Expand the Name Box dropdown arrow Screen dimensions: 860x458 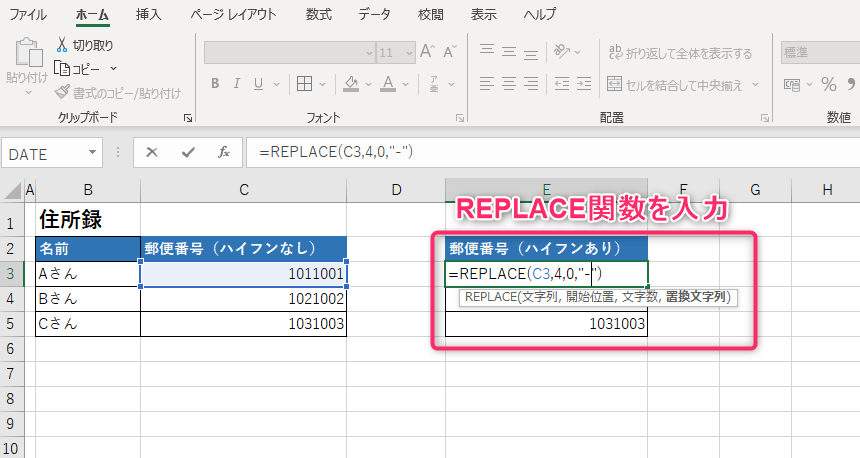93,152
